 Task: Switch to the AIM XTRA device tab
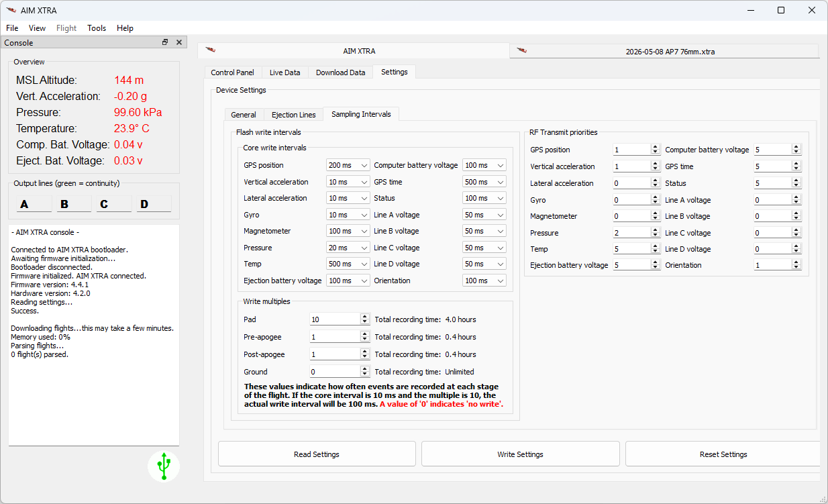click(354, 51)
